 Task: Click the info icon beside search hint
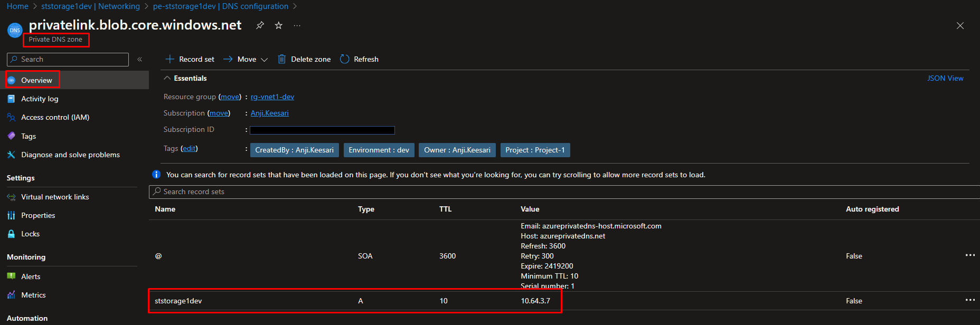coord(156,174)
